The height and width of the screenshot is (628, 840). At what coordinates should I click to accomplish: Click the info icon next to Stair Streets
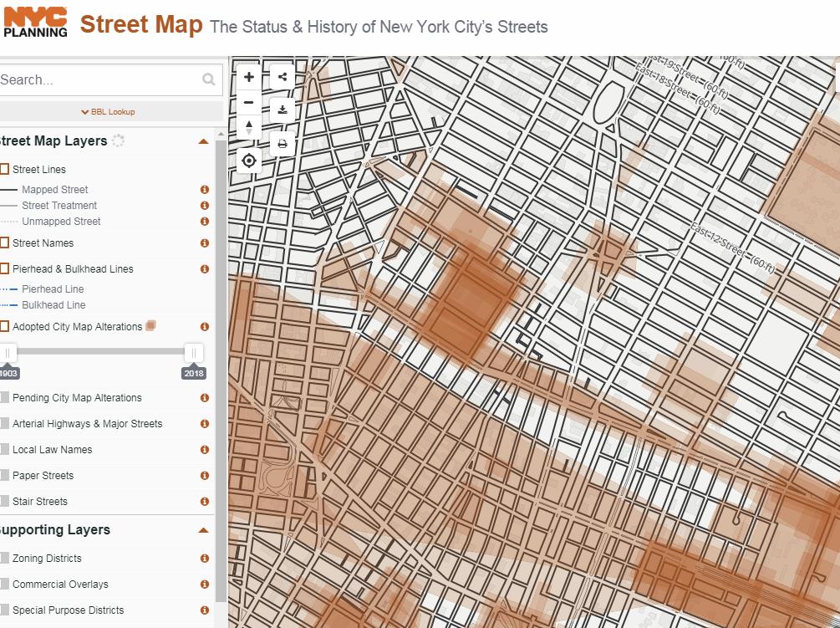[x=203, y=501]
